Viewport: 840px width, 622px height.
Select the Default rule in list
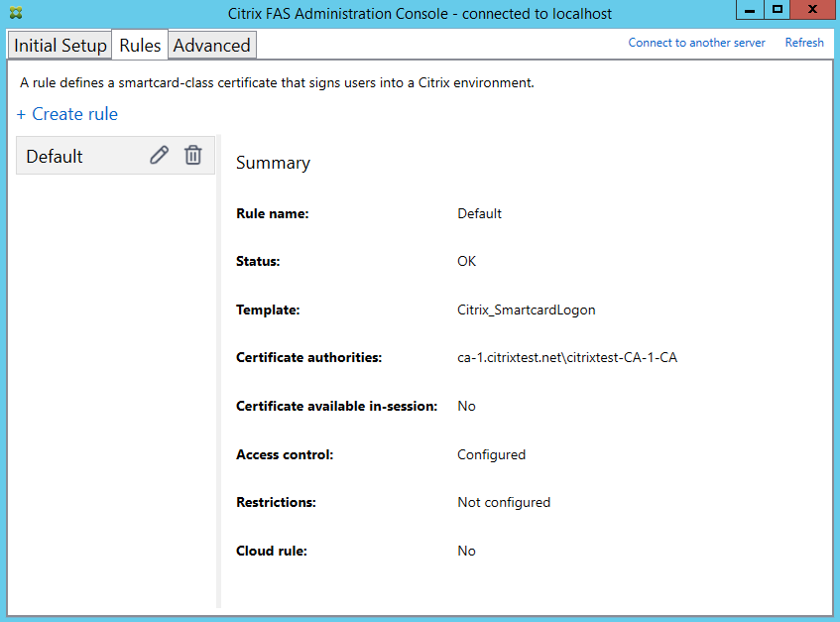115,156
